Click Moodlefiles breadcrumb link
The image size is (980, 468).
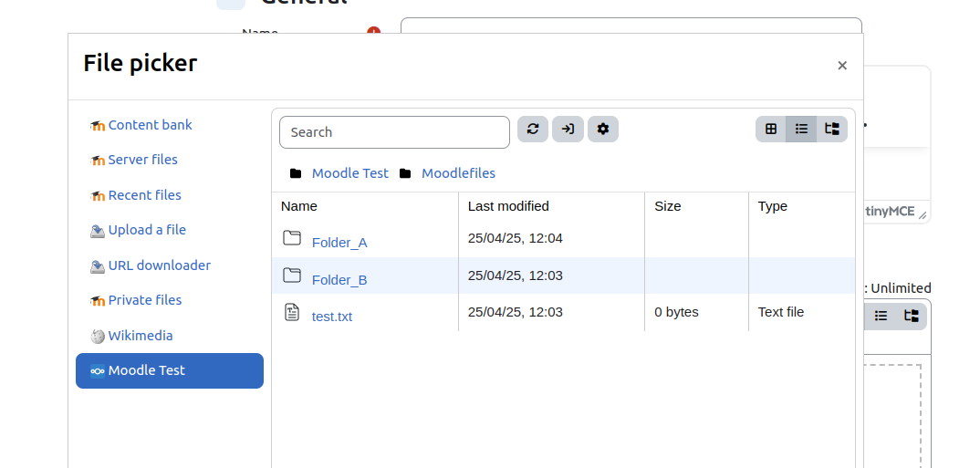click(458, 173)
